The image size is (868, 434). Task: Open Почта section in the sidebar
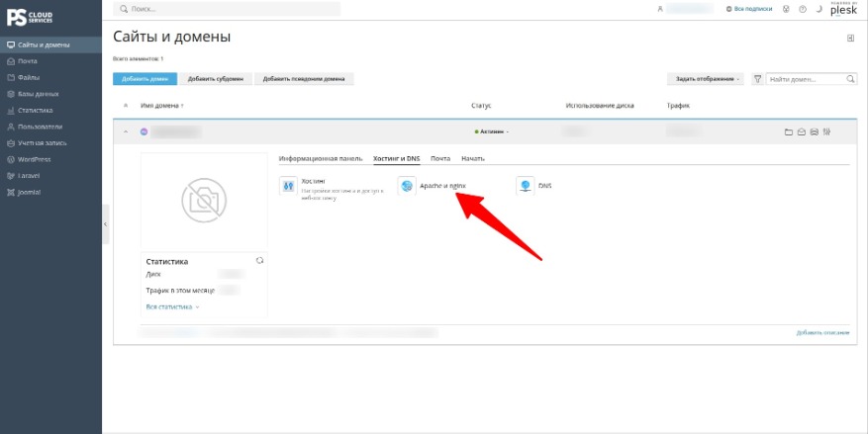[50, 61]
